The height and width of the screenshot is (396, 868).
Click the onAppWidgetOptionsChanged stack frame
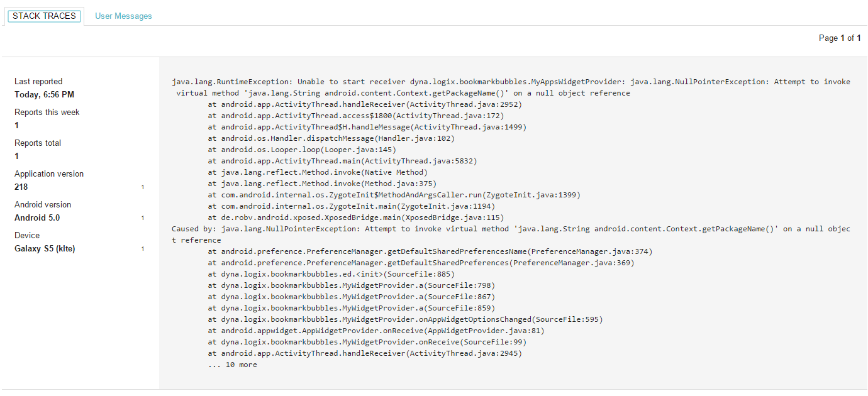(405, 319)
